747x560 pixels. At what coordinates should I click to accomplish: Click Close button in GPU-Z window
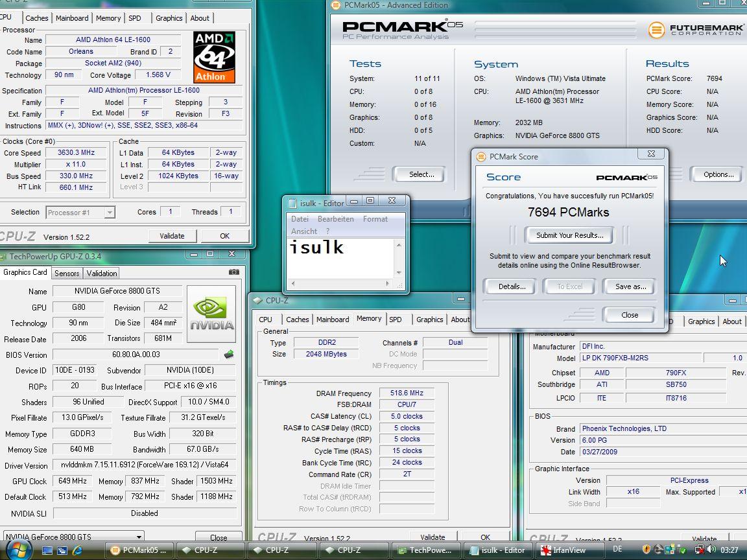[x=219, y=537]
